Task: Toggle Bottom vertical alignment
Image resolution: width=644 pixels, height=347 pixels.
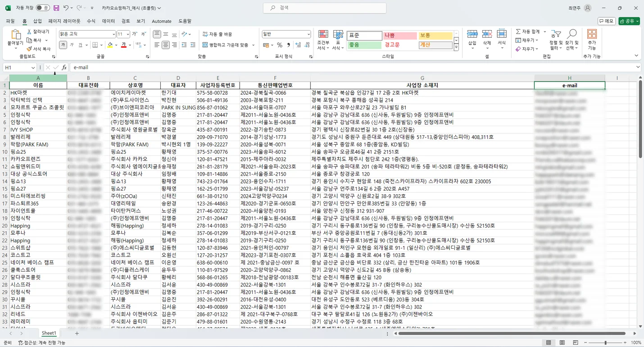Action: coord(174,34)
